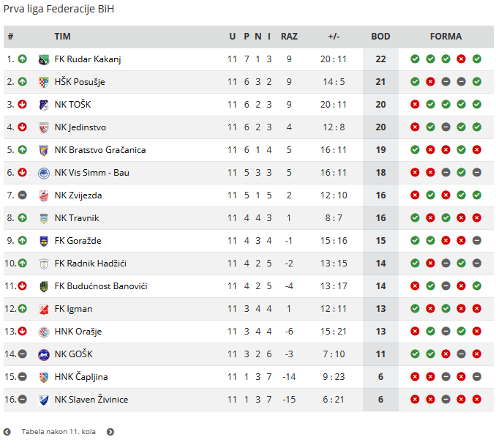Open the NK Bratstvo Gračanica team link

[100, 150]
